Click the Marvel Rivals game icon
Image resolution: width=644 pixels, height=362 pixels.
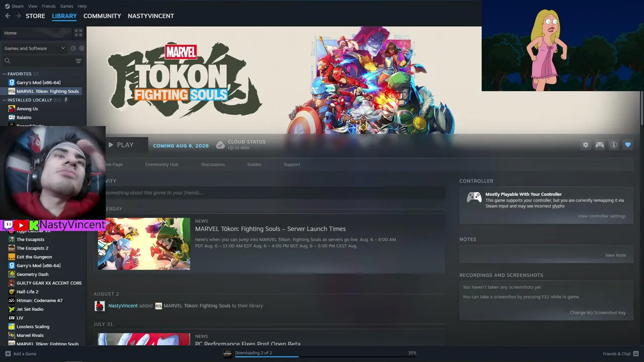tap(12, 335)
